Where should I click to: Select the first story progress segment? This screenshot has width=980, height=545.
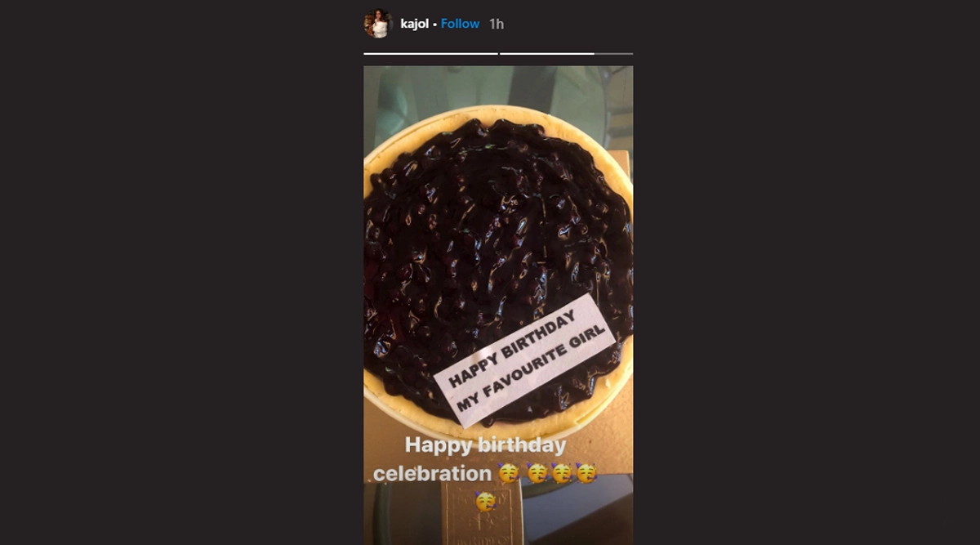(x=430, y=53)
